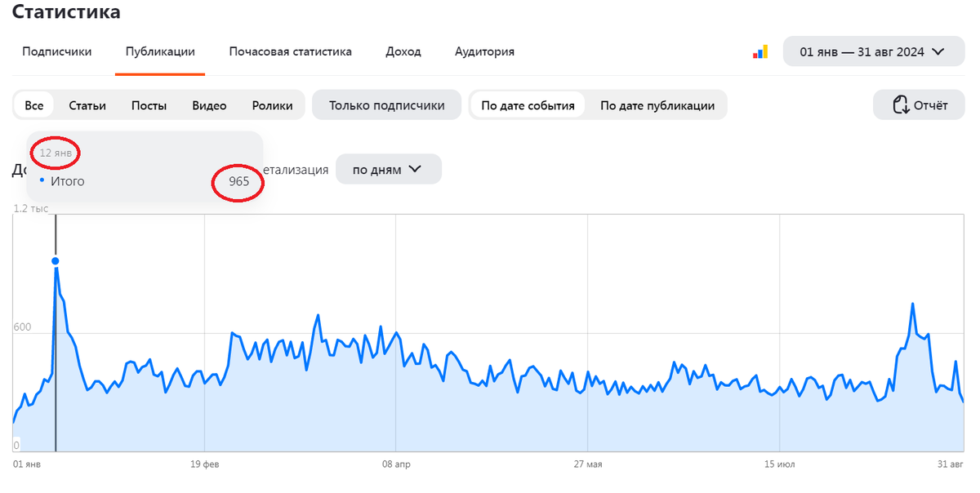Download the statistics report via Отчёт
The height and width of the screenshot is (493, 980).
tap(919, 104)
